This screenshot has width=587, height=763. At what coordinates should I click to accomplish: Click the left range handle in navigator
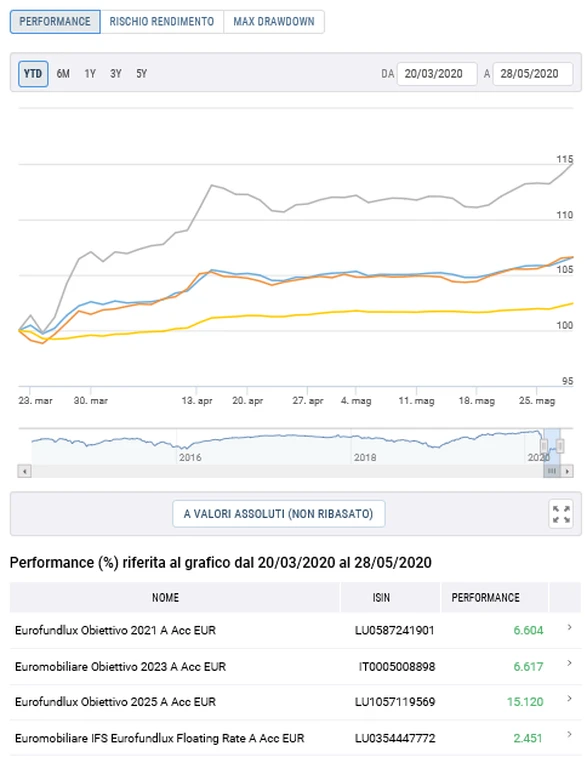click(x=544, y=446)
